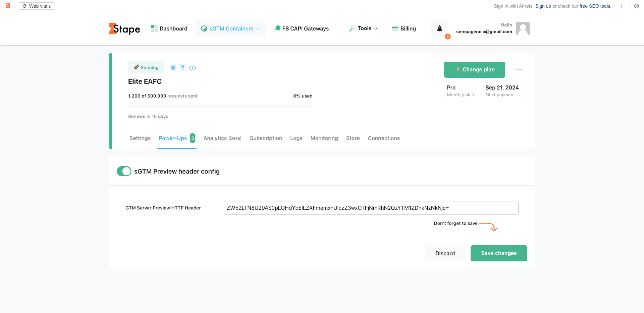644x313 pixels.
Task: Click the 'Renews in 15 days' text
Action: (x=148, y=116)
